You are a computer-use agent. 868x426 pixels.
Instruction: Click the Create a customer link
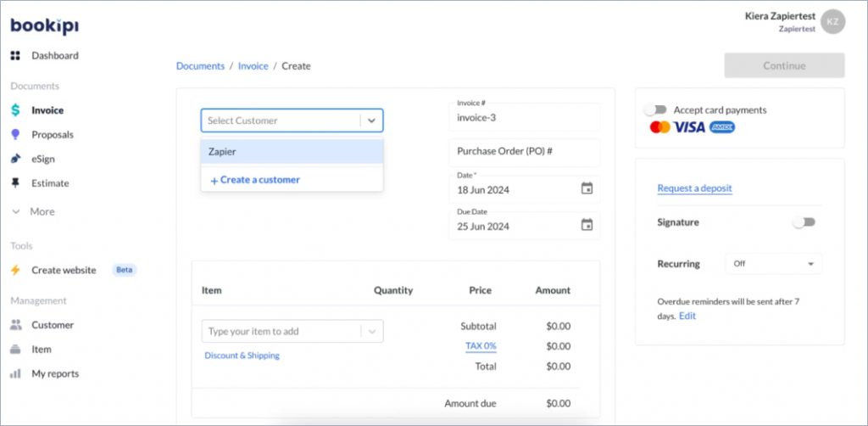coord(255,180)
